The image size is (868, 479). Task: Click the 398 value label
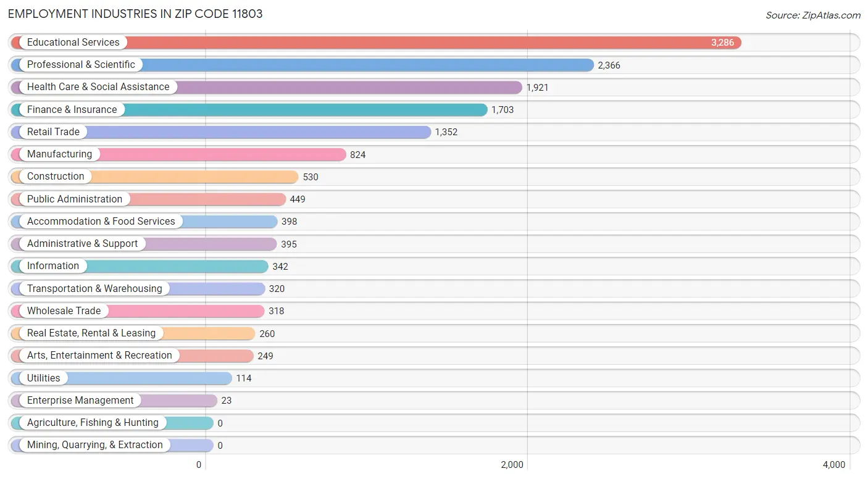290,222
